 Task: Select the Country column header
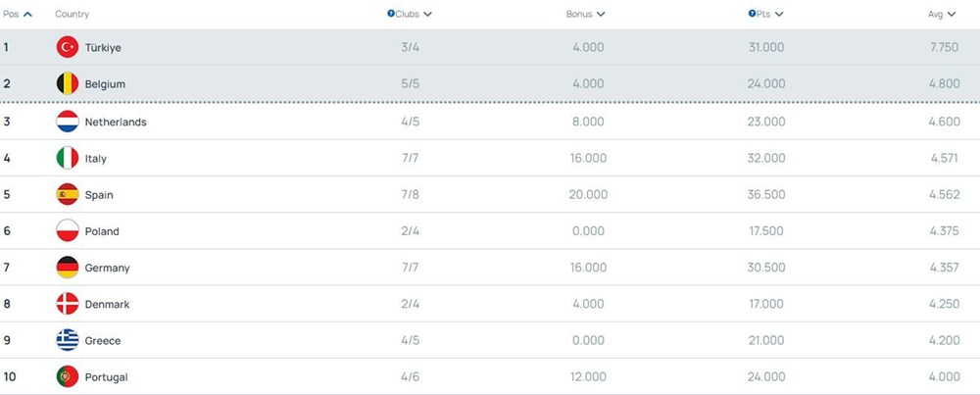[x=72, y=14]
